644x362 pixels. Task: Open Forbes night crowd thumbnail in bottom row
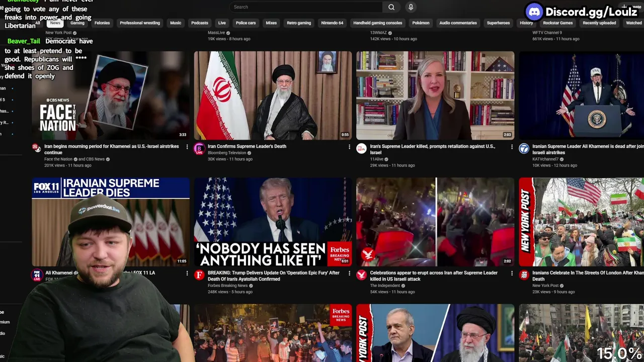(x=273, y=333)
